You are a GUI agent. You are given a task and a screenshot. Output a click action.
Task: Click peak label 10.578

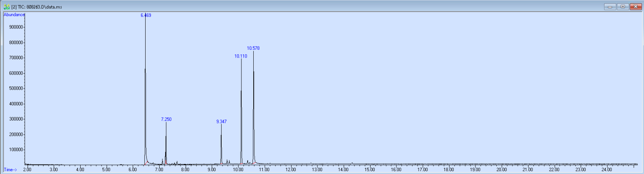(x=253, y=48)
